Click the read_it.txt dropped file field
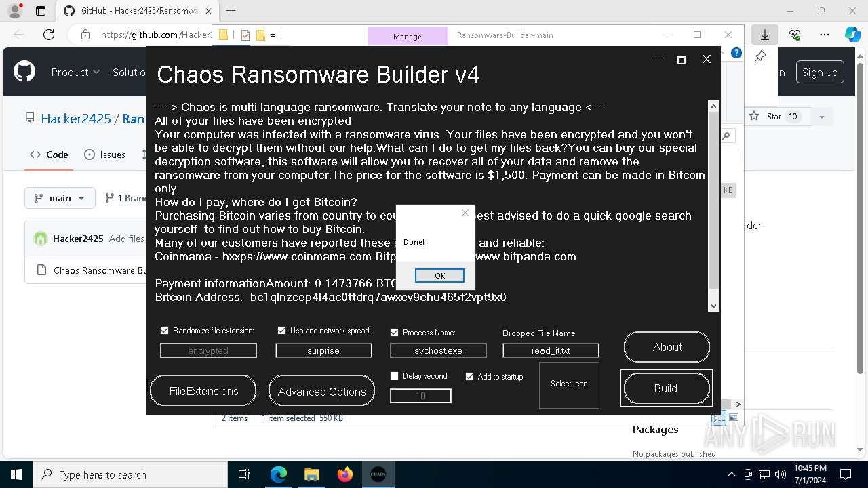The width and height of the screenshot is (868, 488). 551,350
